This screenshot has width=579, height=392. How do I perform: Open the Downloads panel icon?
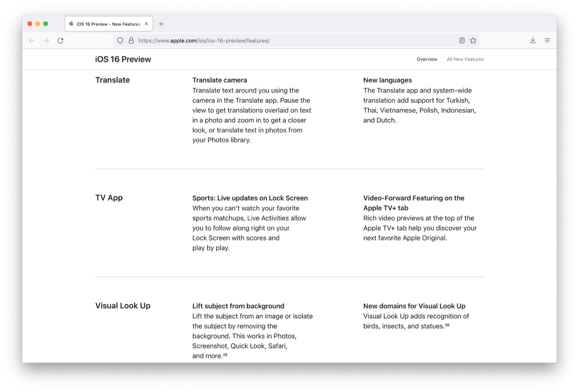click(x=533, y=41)
